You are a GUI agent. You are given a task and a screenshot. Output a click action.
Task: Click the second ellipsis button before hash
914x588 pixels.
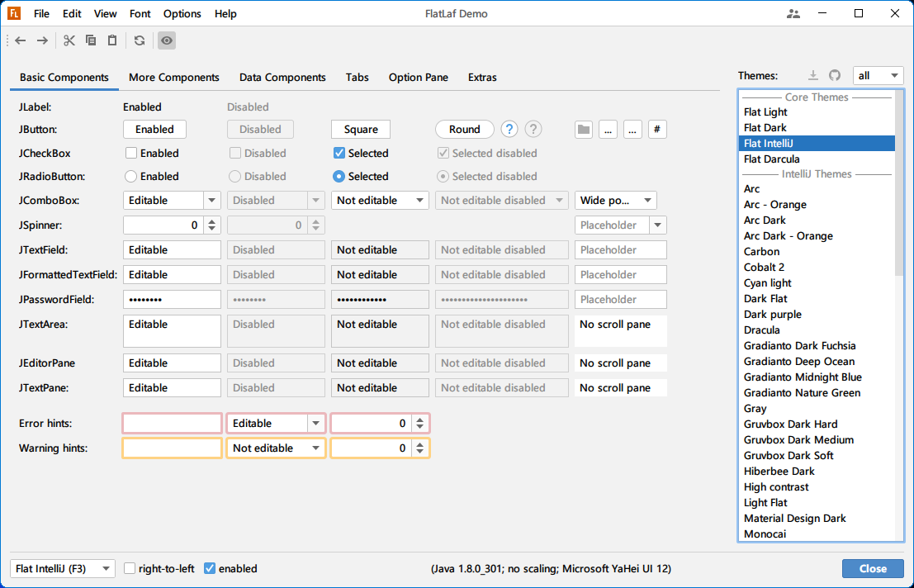coord(632,130)
